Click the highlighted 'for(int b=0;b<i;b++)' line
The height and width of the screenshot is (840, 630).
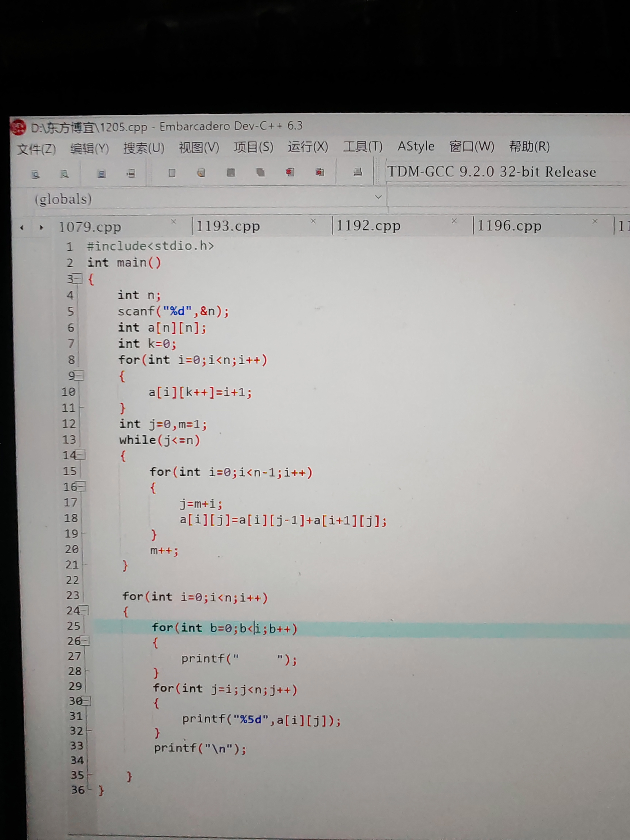(x=224, y=628)
